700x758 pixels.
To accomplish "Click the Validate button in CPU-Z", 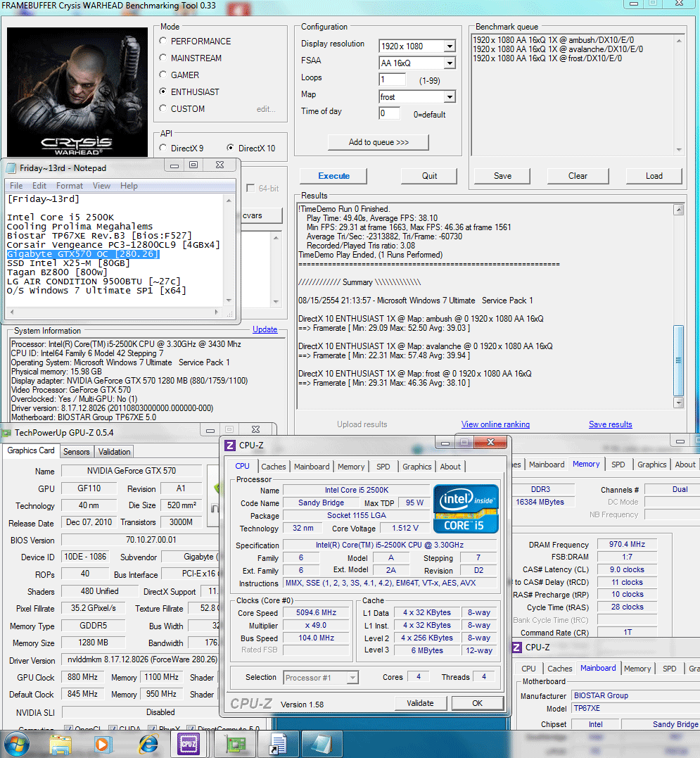I will pyautogui.click(x=420, y=703).
